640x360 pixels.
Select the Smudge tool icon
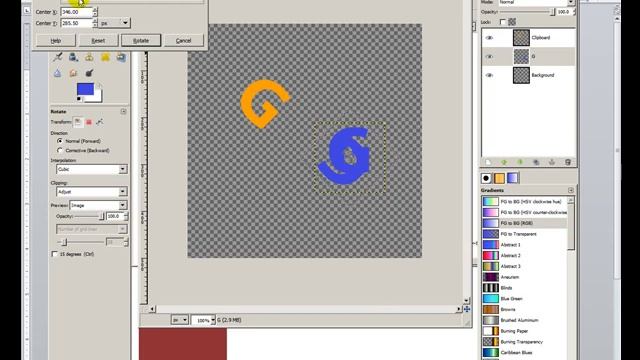(73, 73)
